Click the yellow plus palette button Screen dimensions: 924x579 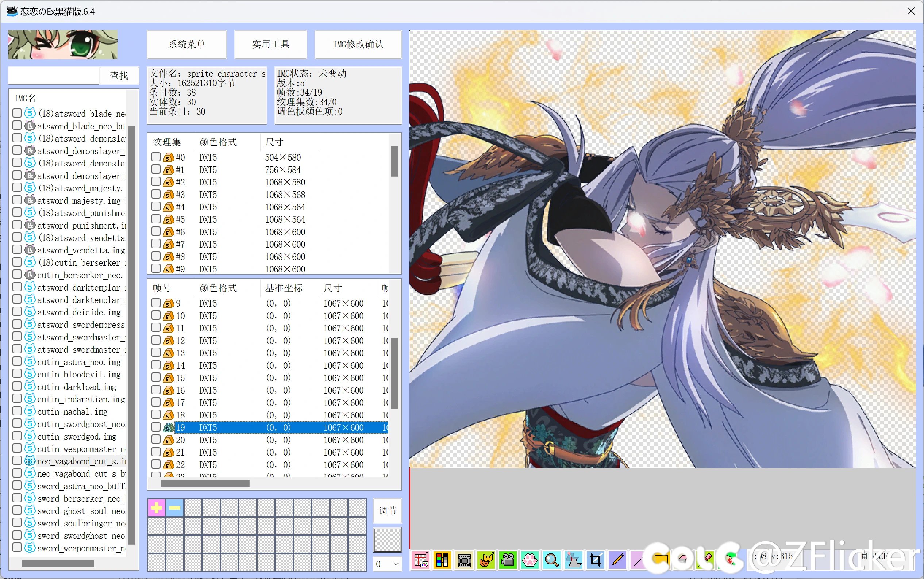(x=157, y=508)
